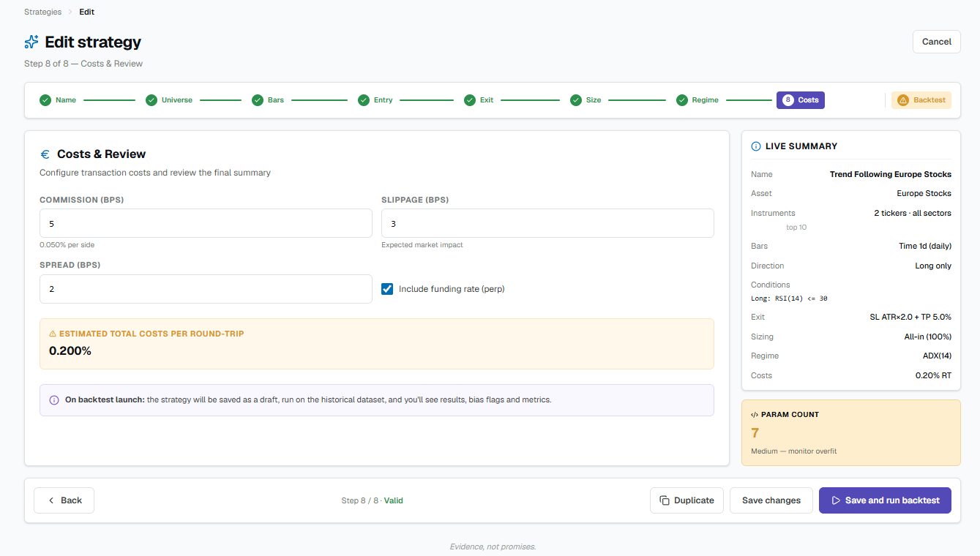Click the info icon in backtest launch note

(54, 400)
